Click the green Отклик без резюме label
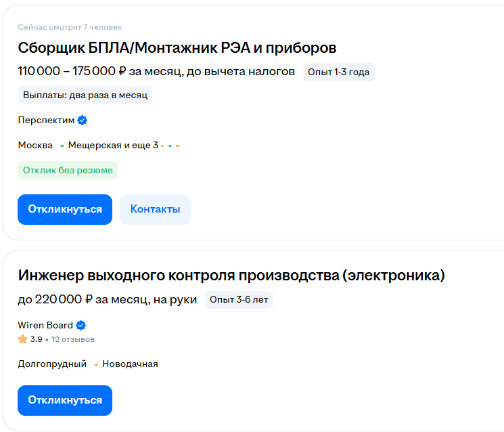Screen dimensions: 504x432 [x=68, y=171]
